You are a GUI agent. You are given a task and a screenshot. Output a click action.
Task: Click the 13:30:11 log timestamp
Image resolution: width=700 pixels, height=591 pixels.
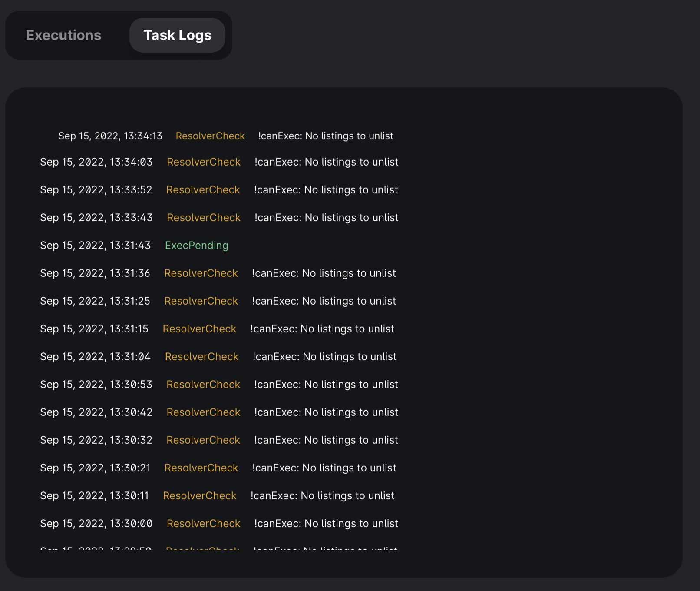coord(95,496)
